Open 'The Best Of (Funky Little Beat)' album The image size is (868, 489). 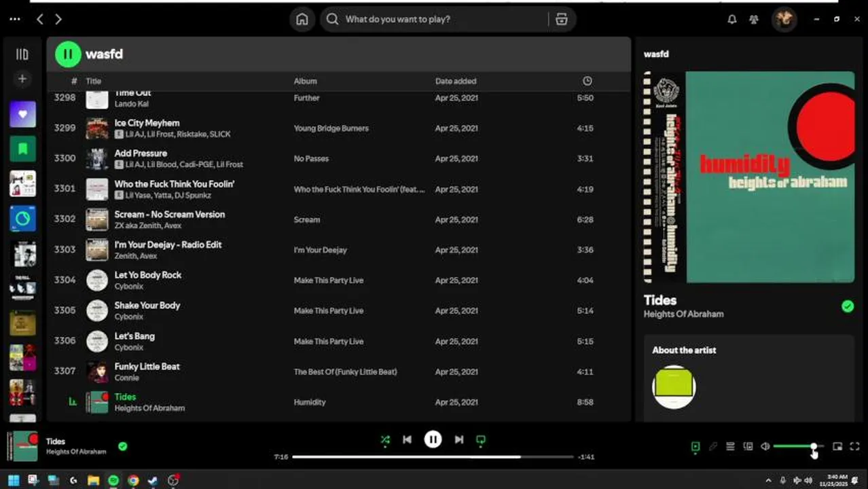coord(345,372)
